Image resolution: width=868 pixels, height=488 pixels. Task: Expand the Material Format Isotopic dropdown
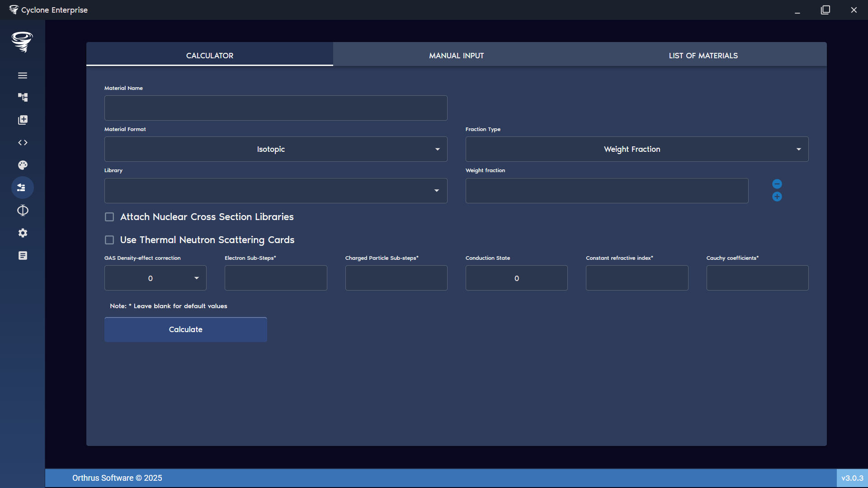click(x=275, y=149)
